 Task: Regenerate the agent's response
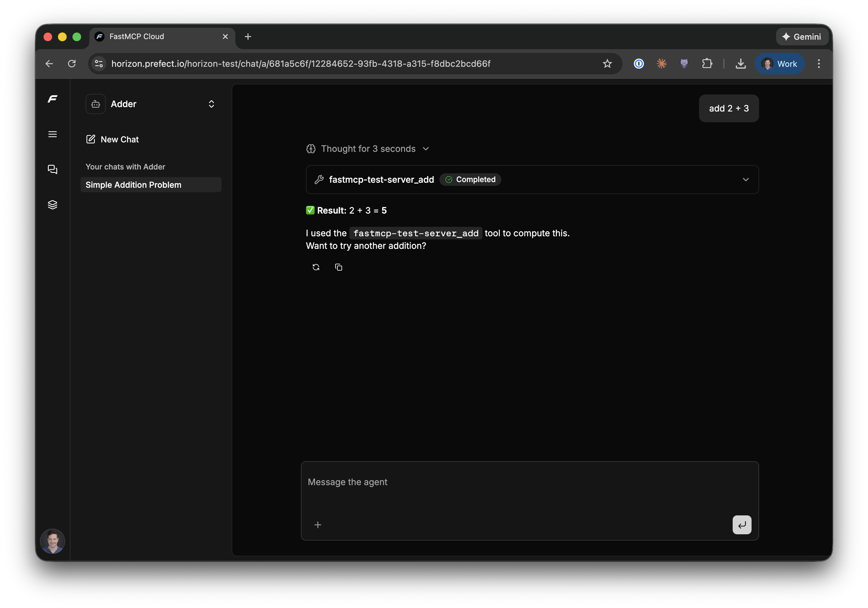[x=316, y=267]
